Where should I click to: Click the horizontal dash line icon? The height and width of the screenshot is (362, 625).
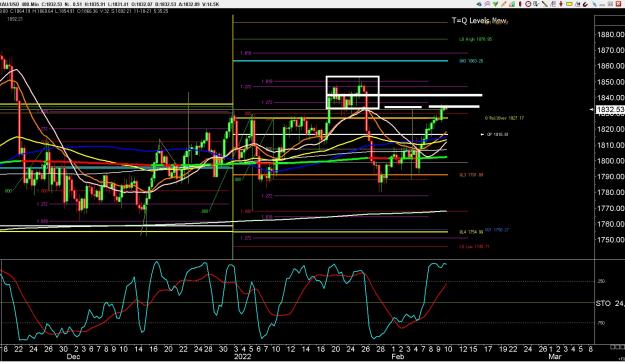602,4
